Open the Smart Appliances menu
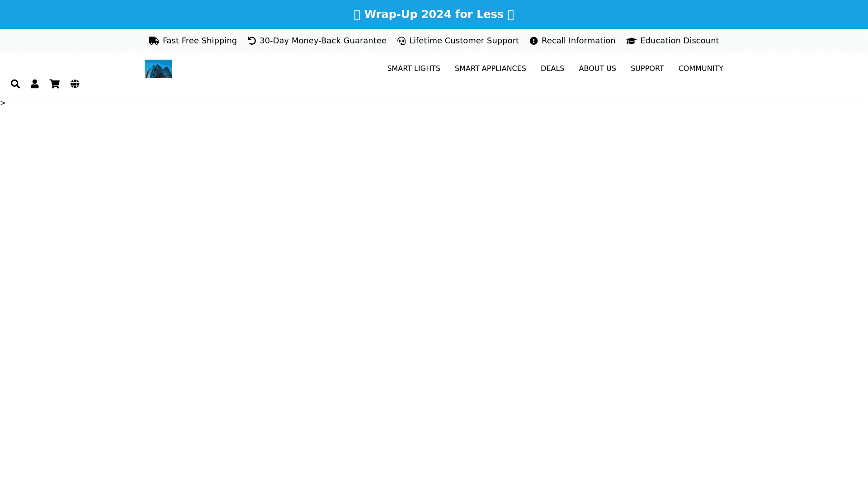Image resolution: width=868 pixels, height=488 pixels. [x=490, y=69]
